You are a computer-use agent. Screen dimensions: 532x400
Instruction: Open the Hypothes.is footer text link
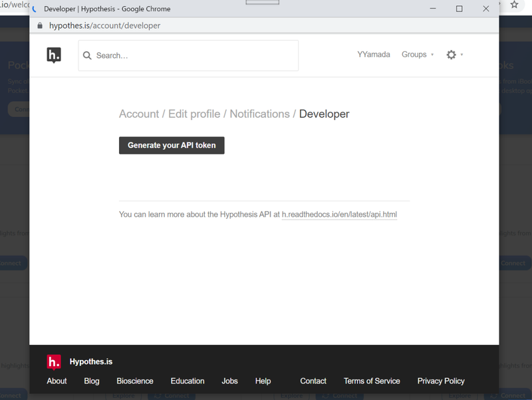(x=91, y=361)
